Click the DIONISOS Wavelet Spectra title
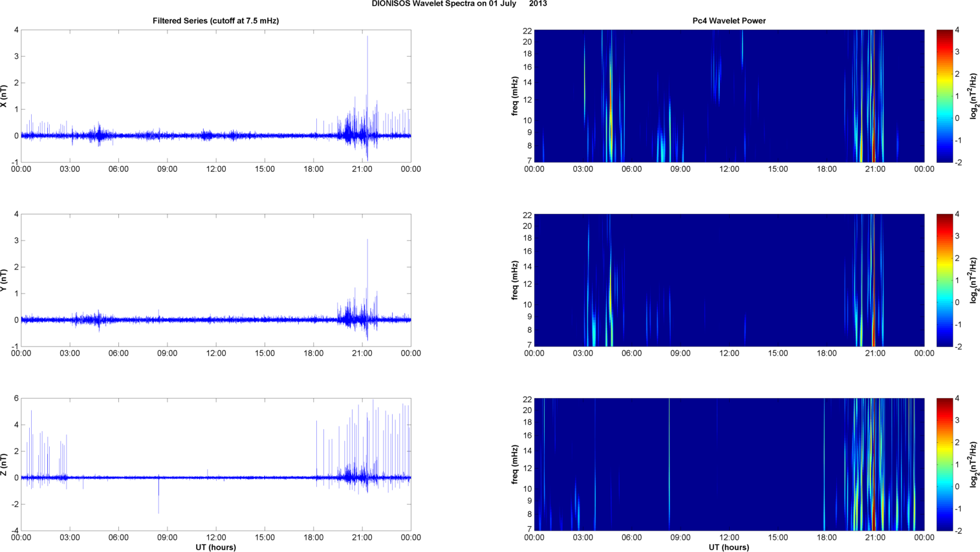The image size is (980, 552). point(459,4)
